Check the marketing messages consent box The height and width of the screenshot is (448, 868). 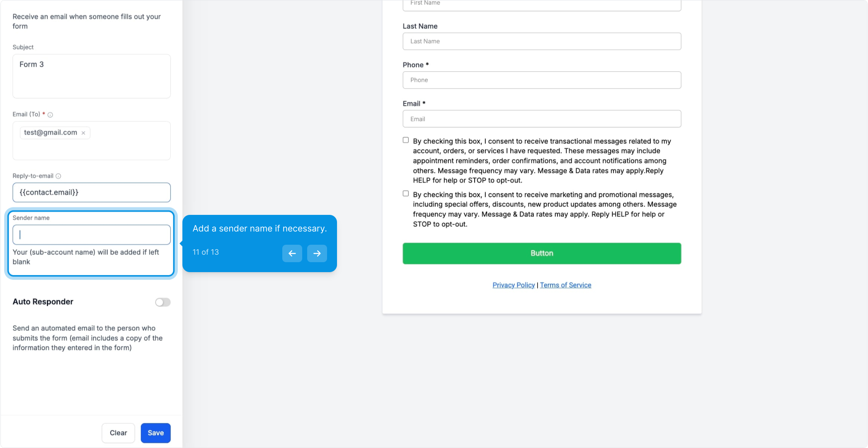click(406, 194)
